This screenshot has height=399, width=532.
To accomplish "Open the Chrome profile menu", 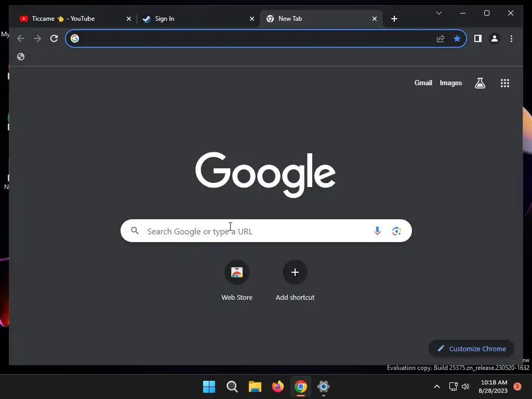I will pos(495,38).
